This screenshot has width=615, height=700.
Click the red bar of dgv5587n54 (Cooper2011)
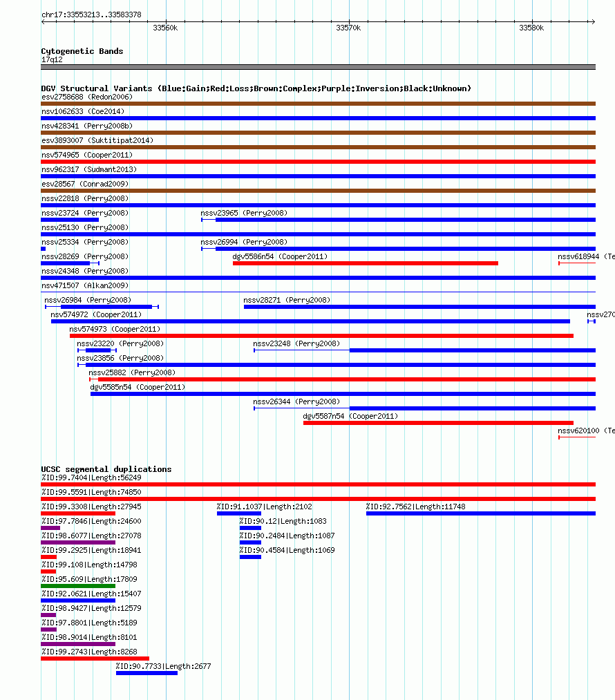click(438, 423)
